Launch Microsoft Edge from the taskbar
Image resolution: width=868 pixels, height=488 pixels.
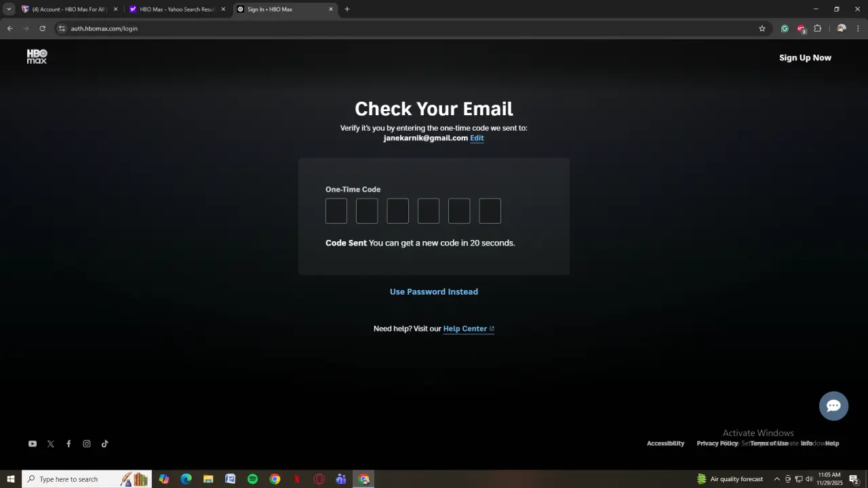(x=186, y=479)
